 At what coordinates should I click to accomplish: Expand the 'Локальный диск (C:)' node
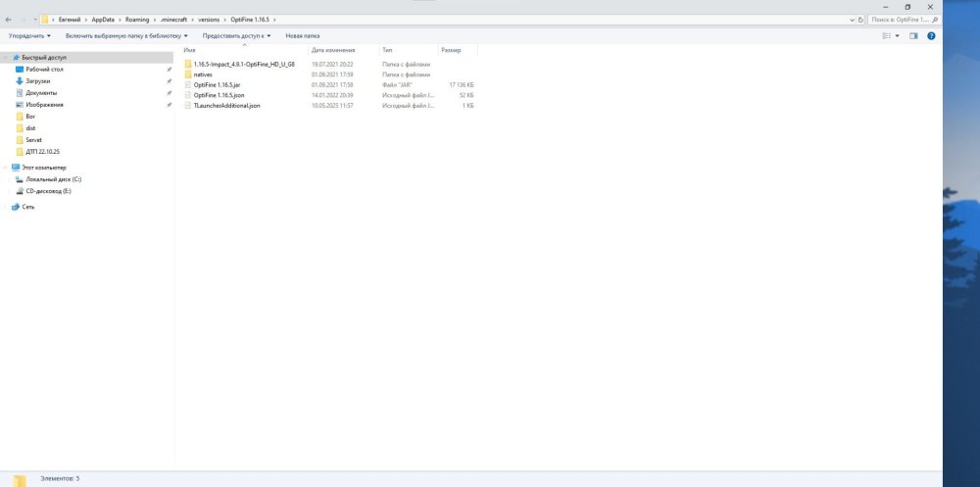tap(11, 179)
